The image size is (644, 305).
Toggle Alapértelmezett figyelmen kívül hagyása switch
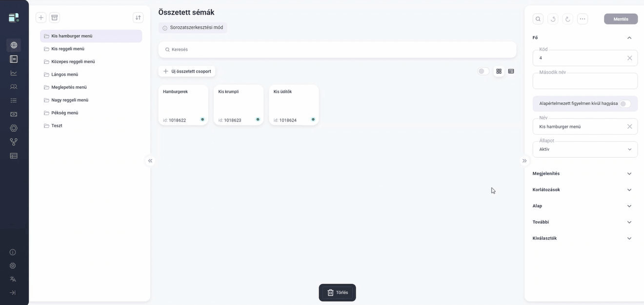(625, 103)
